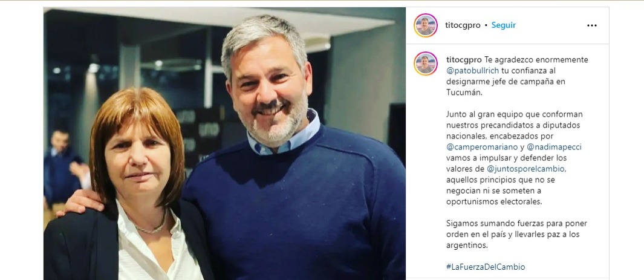Viewport: 644px width, 280px height.
Task: Open the titocgpro username in the post header
Action: click(463, 25)
